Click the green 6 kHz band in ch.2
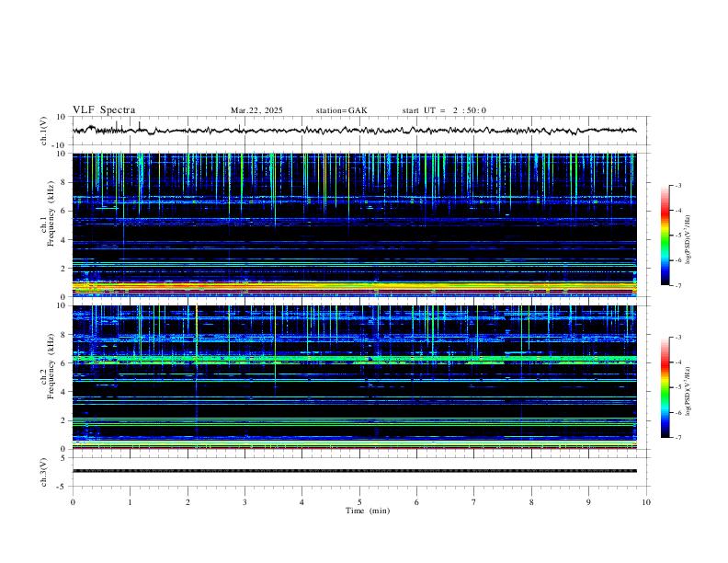The width and height of the screenshot is (728, 563). click(354, 360)
